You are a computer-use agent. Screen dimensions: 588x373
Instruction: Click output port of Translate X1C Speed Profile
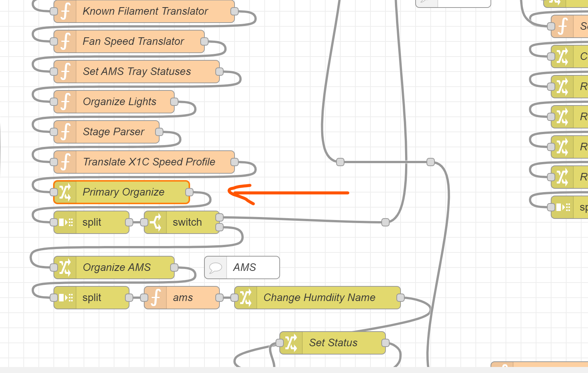235,162
